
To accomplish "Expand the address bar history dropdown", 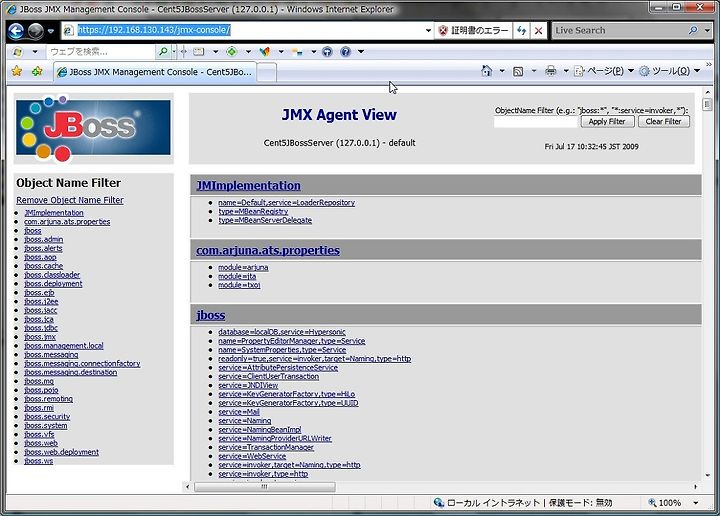I will coord(428,31).
